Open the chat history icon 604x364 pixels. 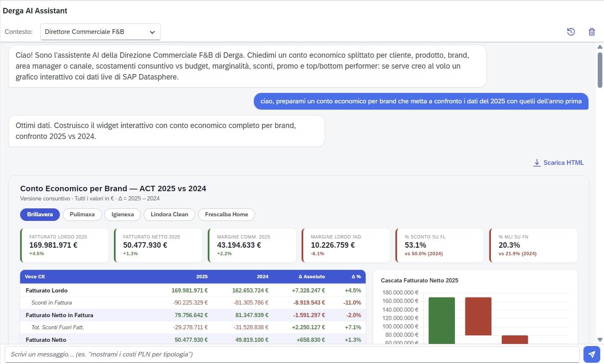(571, 32)
